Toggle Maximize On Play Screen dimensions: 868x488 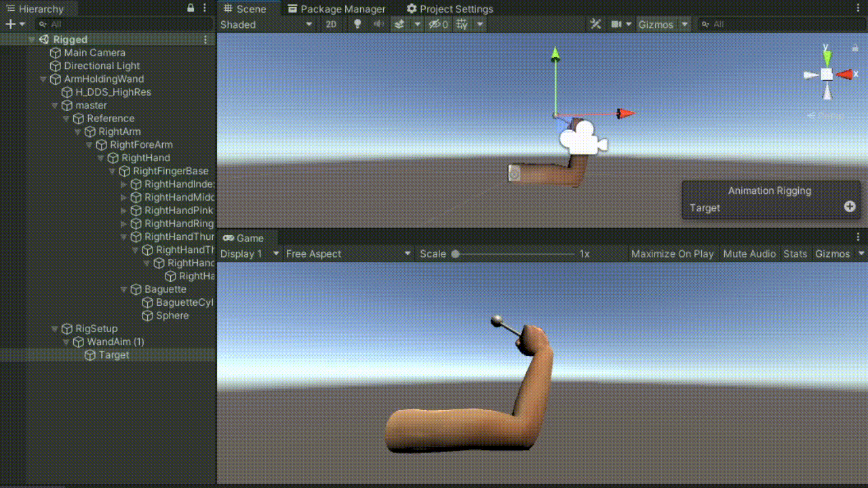pos(673,253)
